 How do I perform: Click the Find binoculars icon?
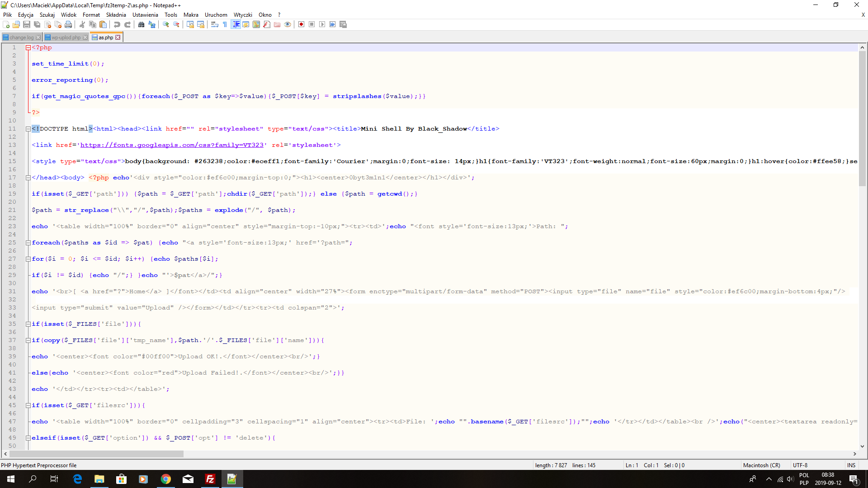pos(142,24)
